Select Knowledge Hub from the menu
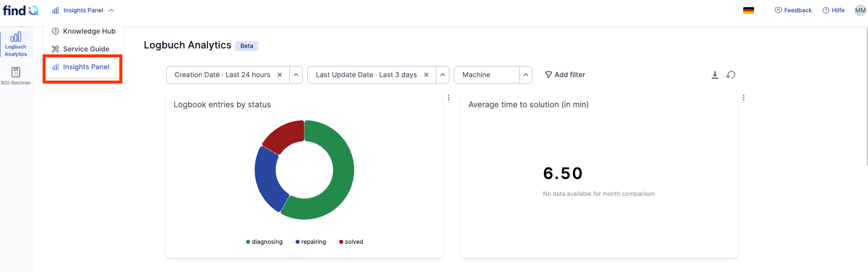 (x=83, y=31)
